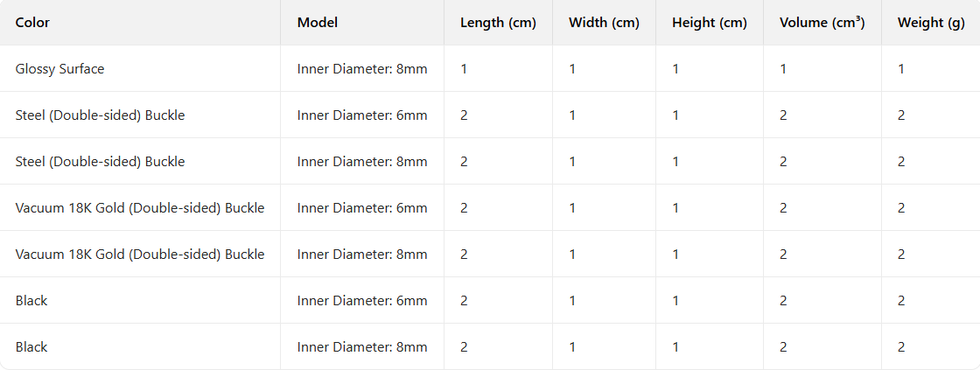The image size is (980, 370).
Task: Click the Steel Buckle color cell for 8mm
Action: tap(100, 161)
